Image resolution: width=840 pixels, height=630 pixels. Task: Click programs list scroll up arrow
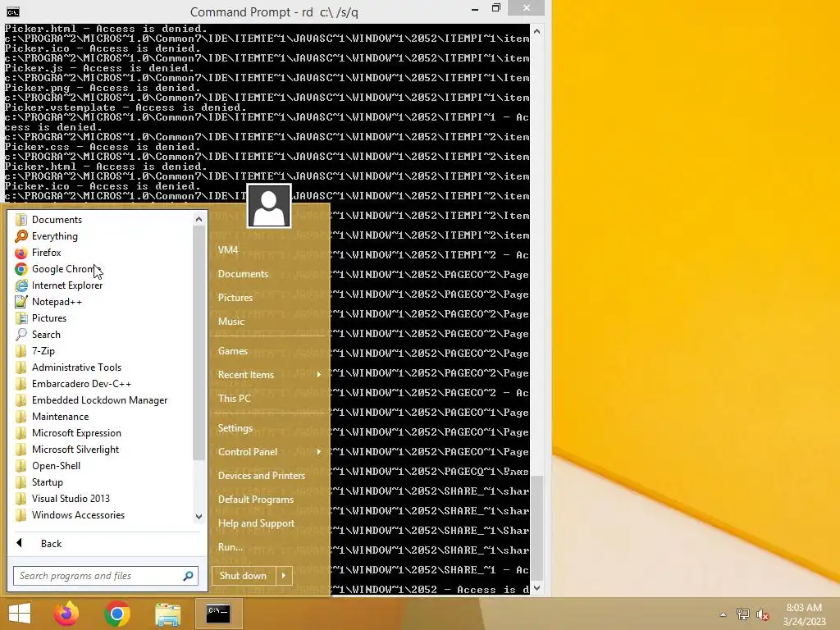pyautogui.click(x=199, y=219)
